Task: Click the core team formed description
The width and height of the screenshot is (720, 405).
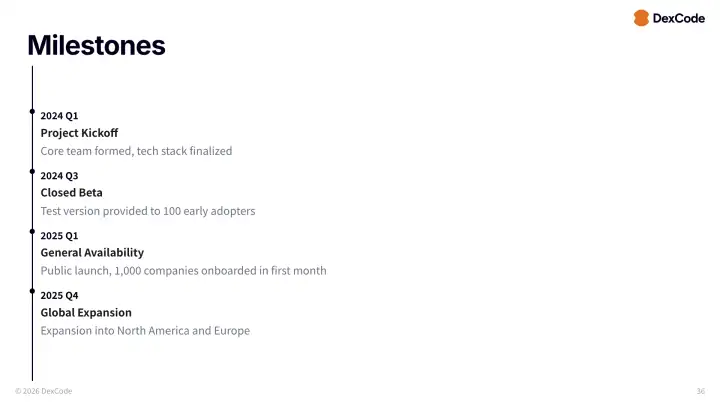Action: [136, 151]
